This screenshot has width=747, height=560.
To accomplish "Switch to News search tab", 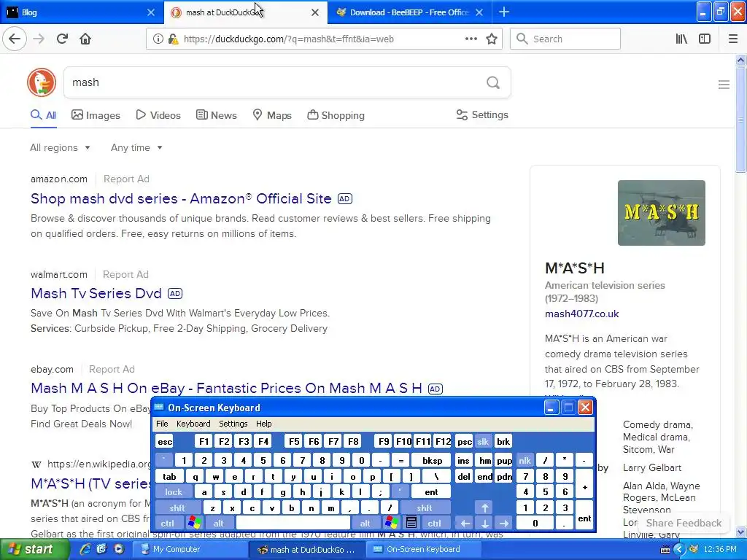I will click(x=216, y=115).
